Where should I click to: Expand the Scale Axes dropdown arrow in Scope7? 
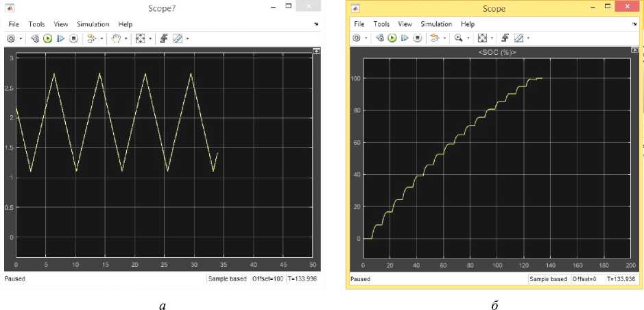[150, 38]
